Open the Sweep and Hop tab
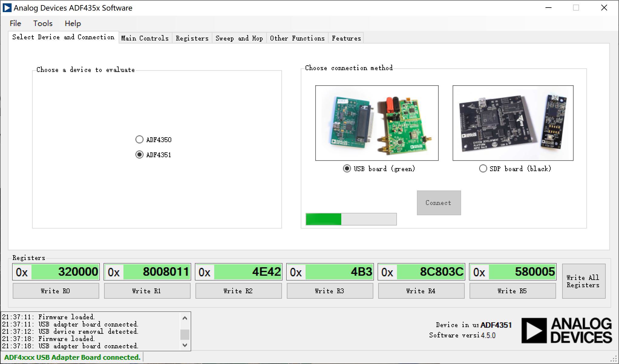The height and width of the screenshot is (364, 619). coord(239,38)
